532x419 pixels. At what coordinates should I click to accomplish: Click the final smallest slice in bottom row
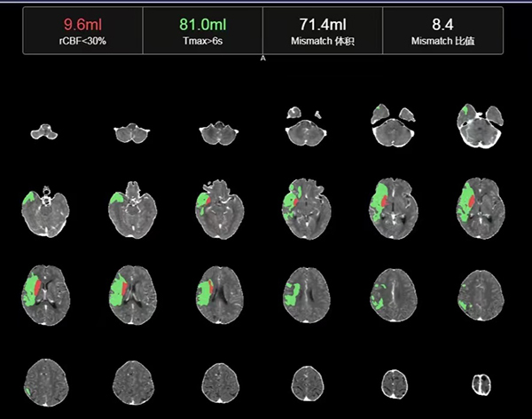pos(479,383)
